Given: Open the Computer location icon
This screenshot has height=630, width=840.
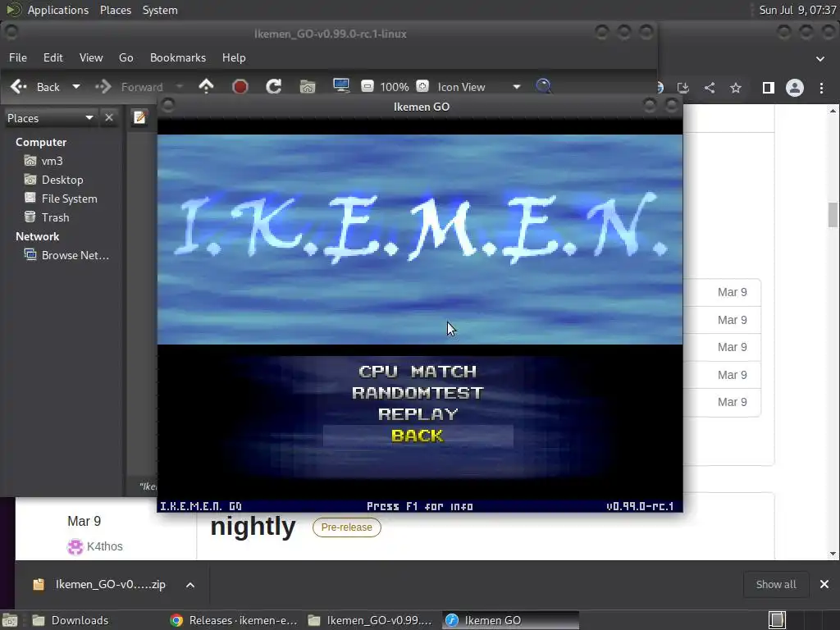Looking at the screenshot, I should coord(341,86).
